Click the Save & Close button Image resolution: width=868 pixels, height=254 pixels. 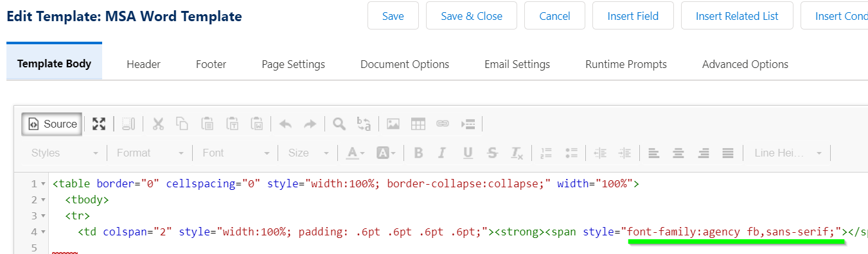pyautogui.click(x=472, y=16)
